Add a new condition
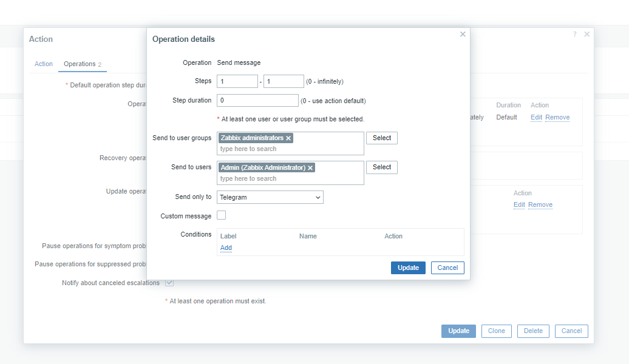Screen dimensions: 629x364 tap(226, 248)
